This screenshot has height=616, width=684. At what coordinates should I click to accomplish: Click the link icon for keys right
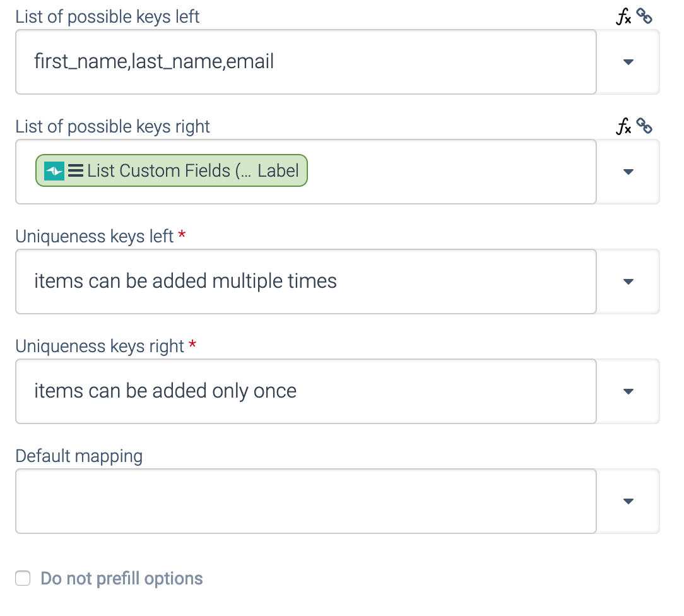pyautogui.click(x=644, y=126)
